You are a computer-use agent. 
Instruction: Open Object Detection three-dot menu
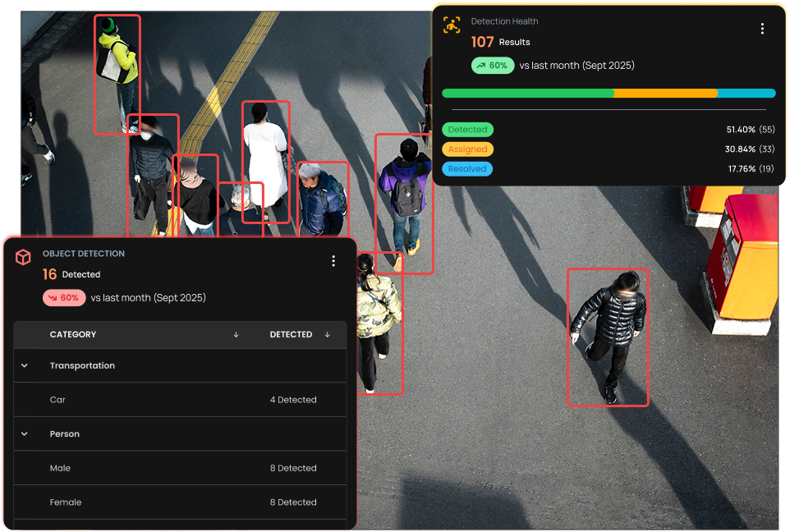pos(333,261)
